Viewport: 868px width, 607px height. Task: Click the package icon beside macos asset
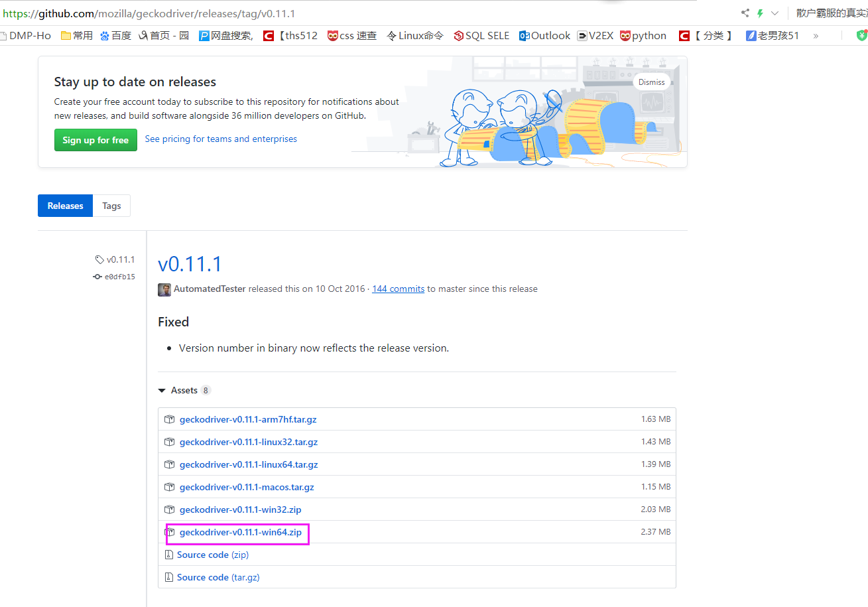tap(169, 487)
